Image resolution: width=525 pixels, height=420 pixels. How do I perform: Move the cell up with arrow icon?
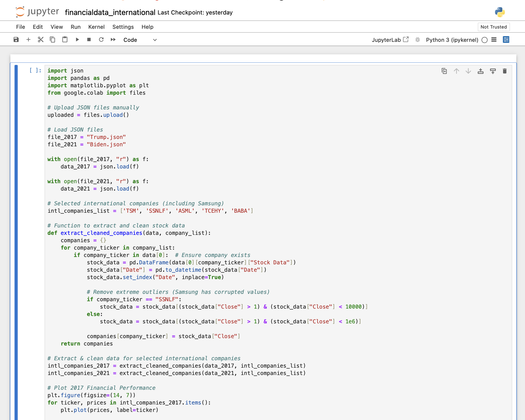457,71
